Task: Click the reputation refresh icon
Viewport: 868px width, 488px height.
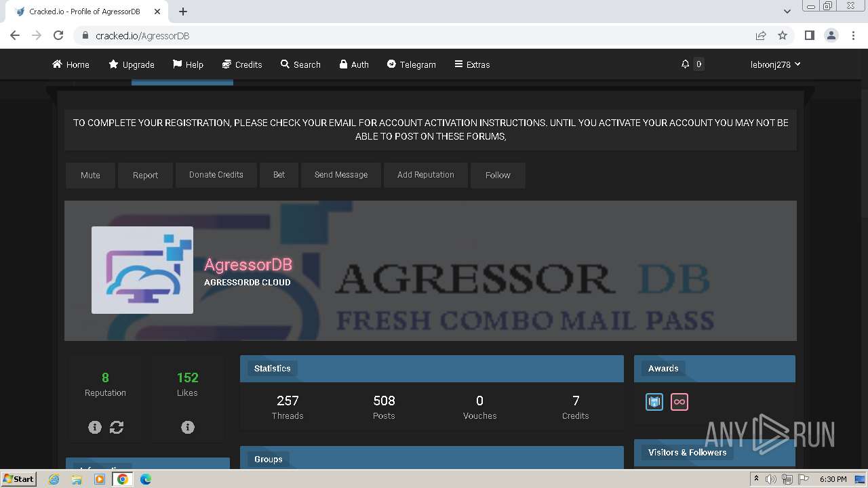Action: (x=117, y=427)
